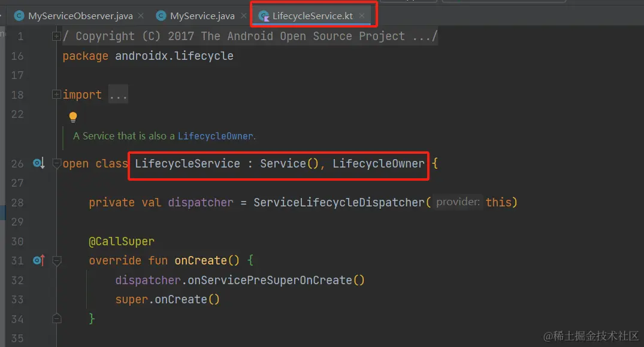
Task: Click the dispatcher property name on line 28
Action: tap(201, 203)
